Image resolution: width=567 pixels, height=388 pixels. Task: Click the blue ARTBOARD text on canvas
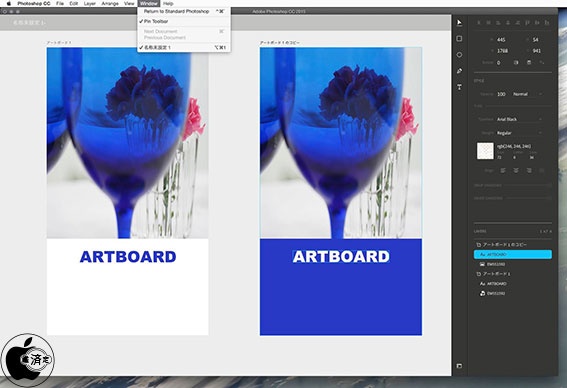[x=128, y=257]
